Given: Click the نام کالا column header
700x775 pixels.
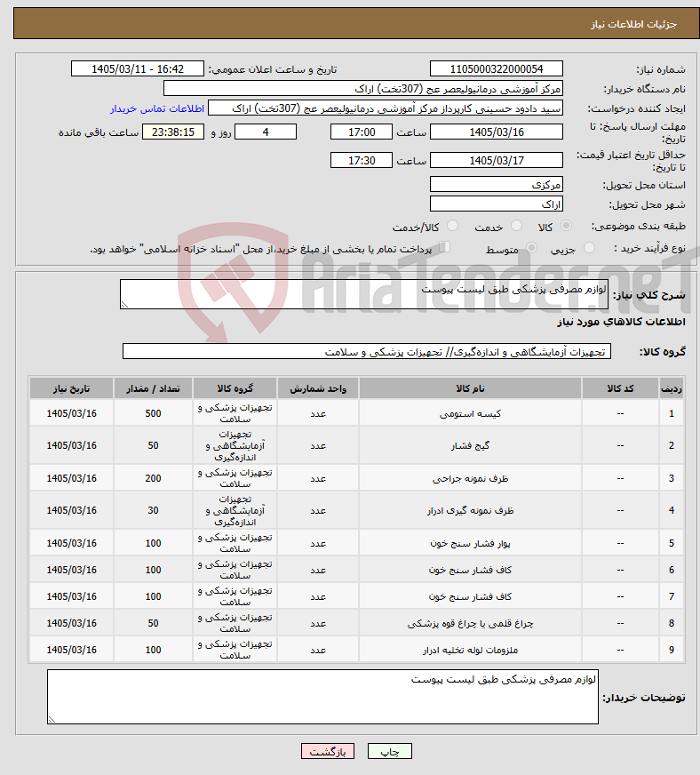Looking at the screenshot, I should (470, 388).
